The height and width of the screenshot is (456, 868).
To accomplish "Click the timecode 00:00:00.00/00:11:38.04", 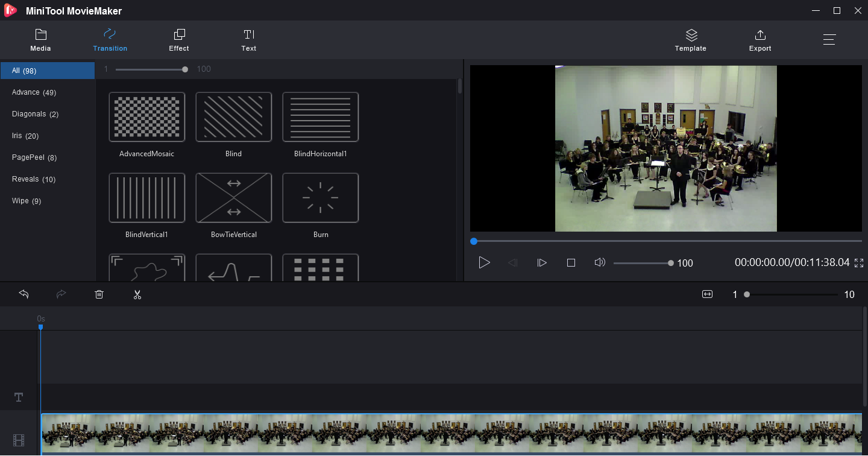I will [x=792, y=263].
